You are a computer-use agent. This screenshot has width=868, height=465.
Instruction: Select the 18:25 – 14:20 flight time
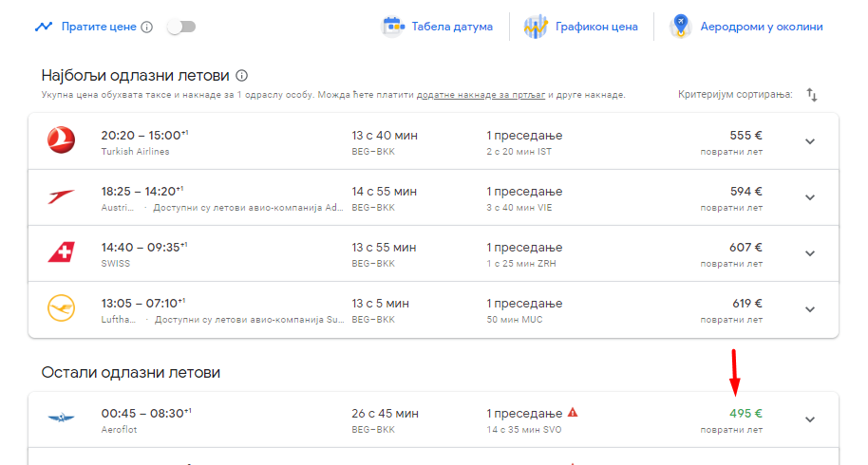(x=142, y=192)
